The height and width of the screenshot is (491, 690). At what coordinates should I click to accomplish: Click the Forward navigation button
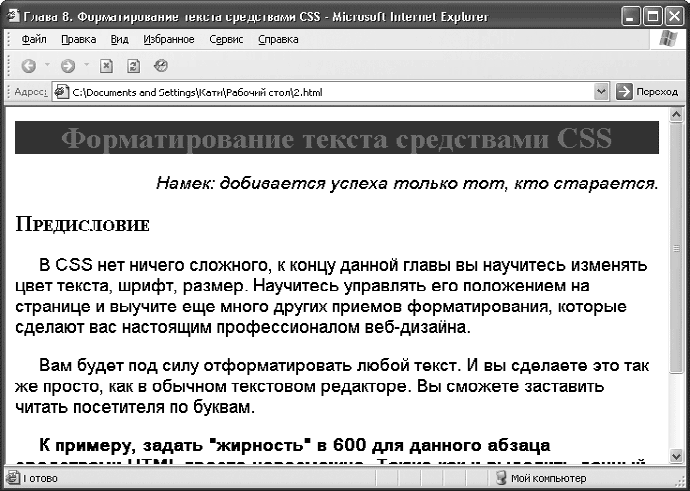pos(67,66)
